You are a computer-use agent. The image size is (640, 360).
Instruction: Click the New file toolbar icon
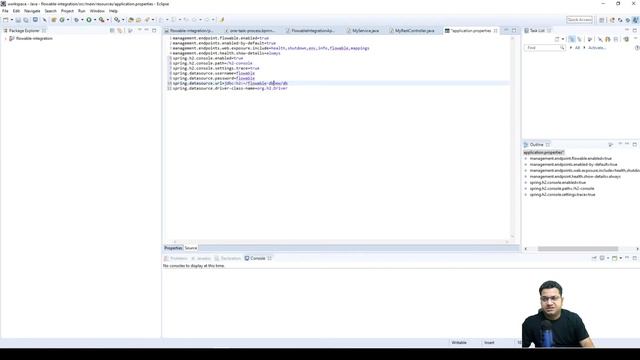tap(6, 20)
